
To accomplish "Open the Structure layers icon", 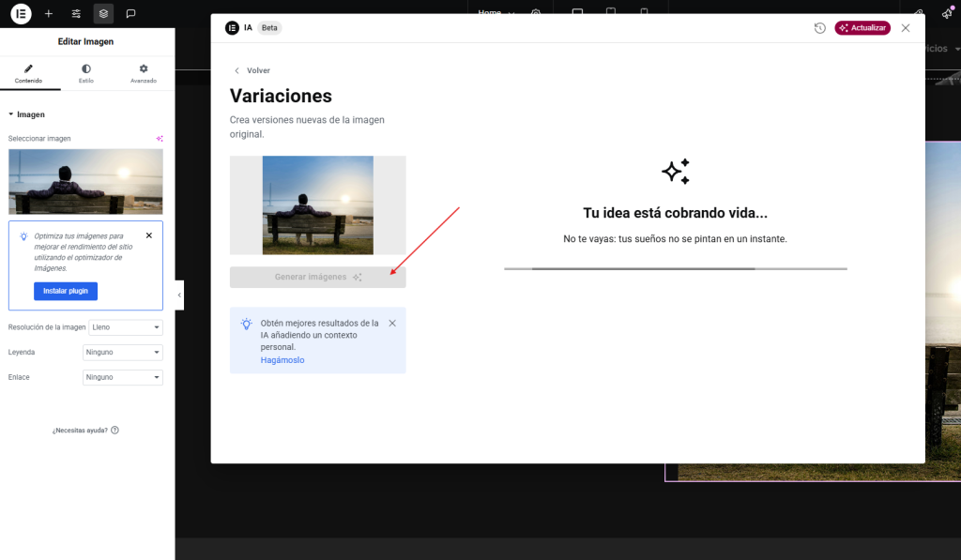I will pos(103,14).
